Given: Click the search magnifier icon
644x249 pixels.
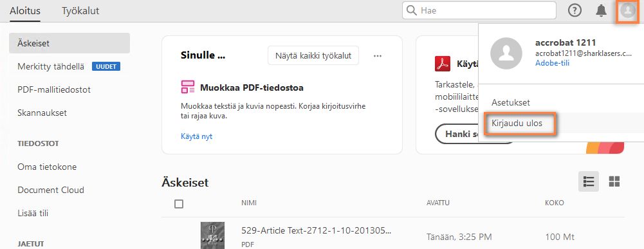Looking at the screenshot, I should pos(412,11).
